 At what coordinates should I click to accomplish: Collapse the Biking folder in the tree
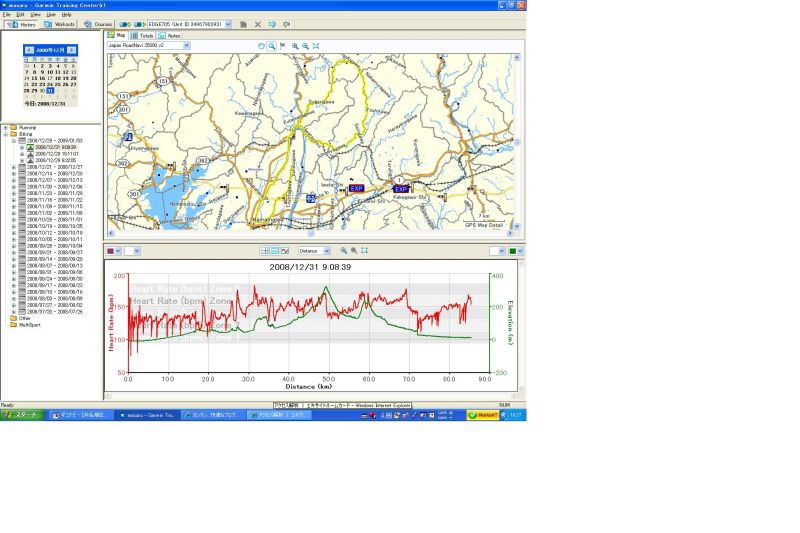tap(6, 134)
